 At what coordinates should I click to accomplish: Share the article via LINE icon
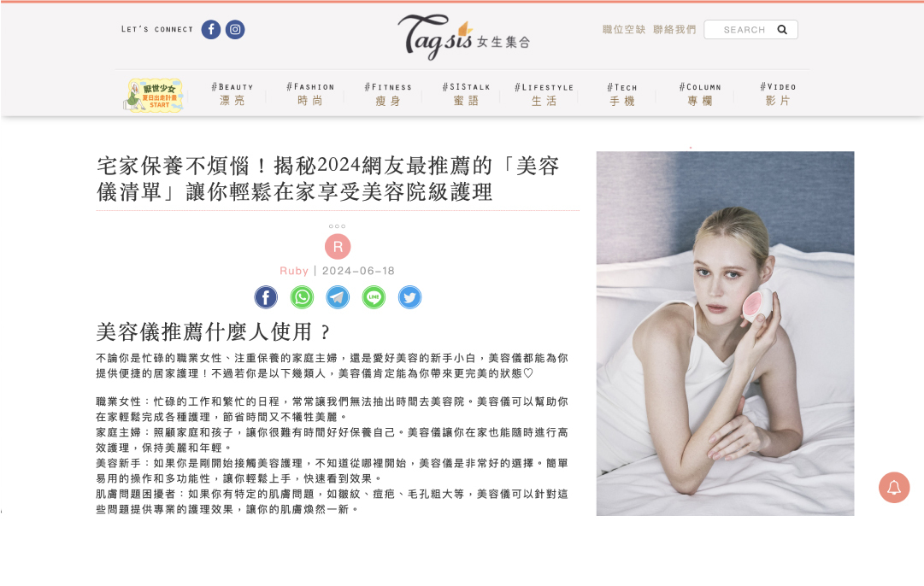click(374, 297)
